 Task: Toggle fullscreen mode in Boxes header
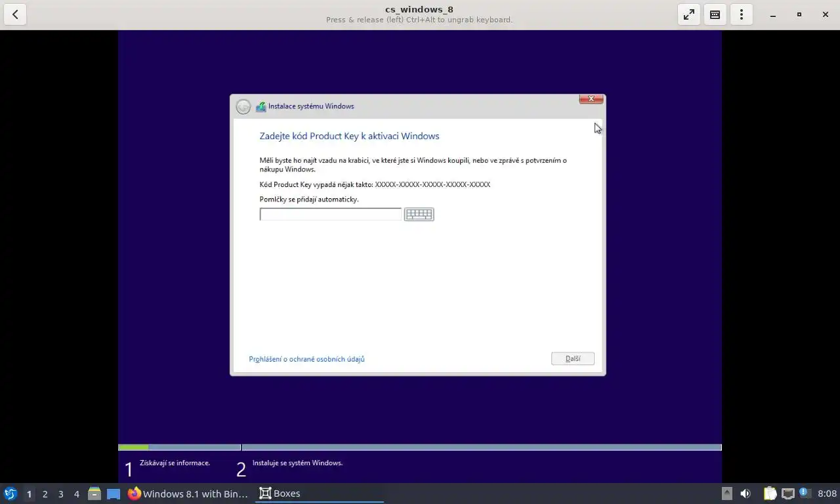689,14
